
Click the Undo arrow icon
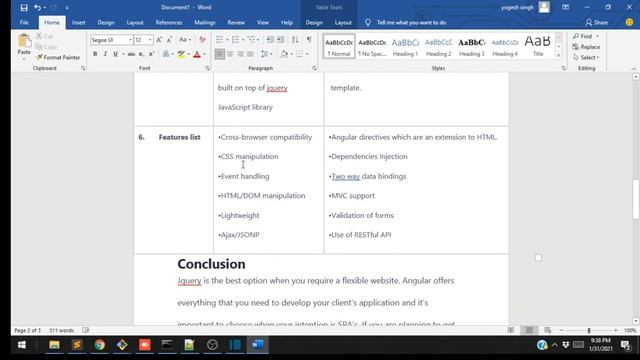38,7
